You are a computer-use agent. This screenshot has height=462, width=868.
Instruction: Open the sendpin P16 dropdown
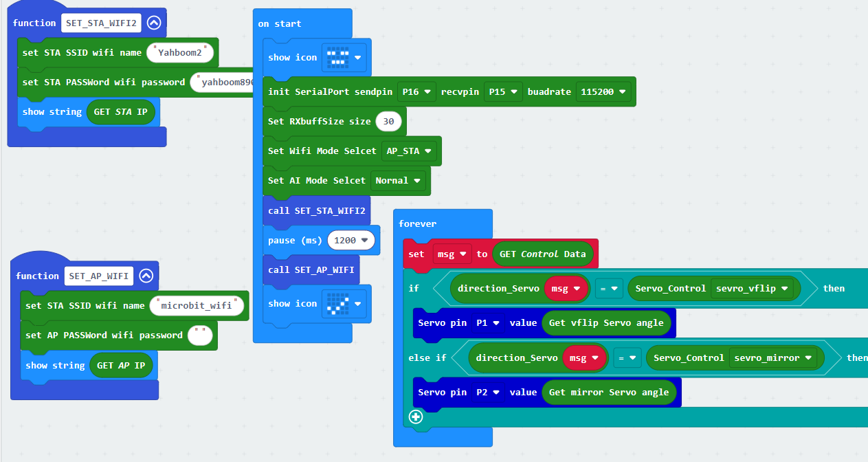(x=416, y=91)
